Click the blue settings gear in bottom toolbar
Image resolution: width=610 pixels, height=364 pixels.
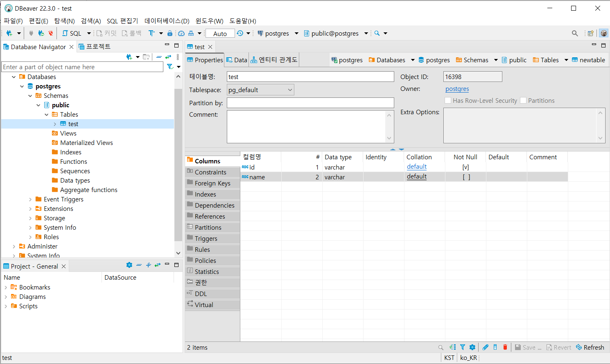coord(472,347)
